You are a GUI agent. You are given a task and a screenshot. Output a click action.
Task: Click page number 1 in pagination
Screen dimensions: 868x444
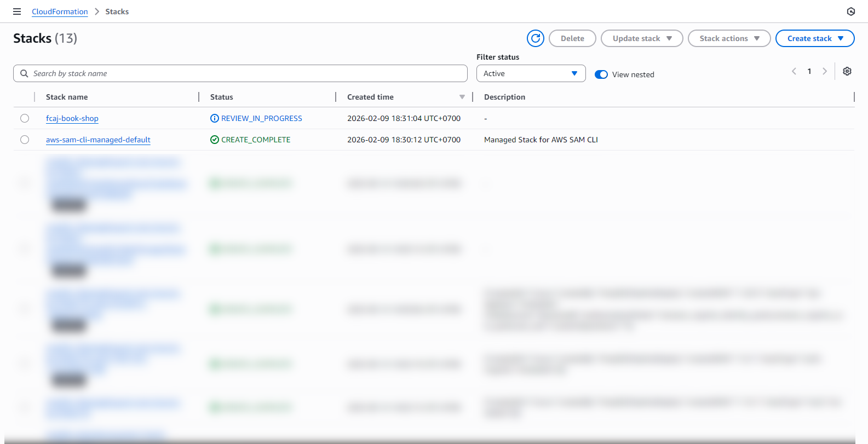point(809,71)
